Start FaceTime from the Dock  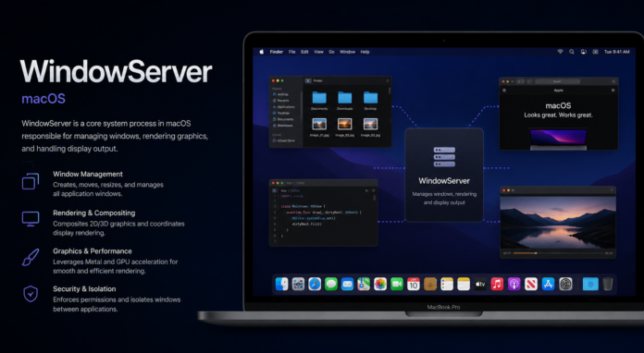pyautogui.click(x=397, y=284)
